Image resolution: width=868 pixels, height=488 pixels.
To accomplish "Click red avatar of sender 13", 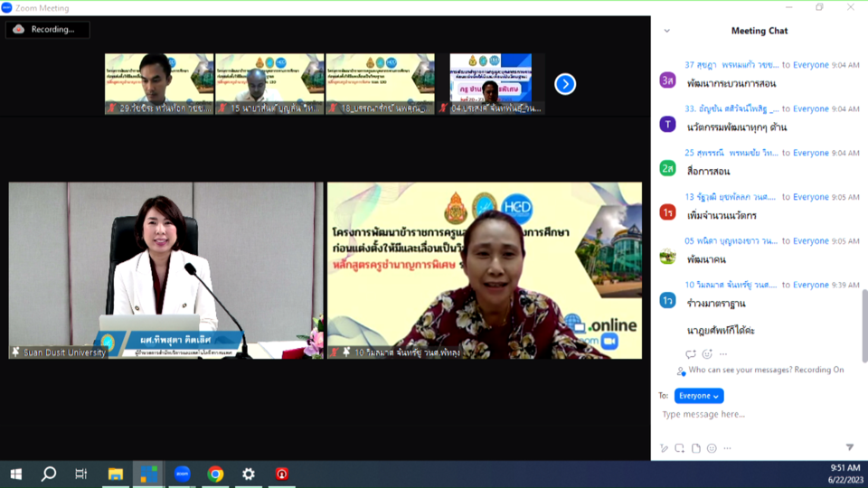I will [667, 211].
